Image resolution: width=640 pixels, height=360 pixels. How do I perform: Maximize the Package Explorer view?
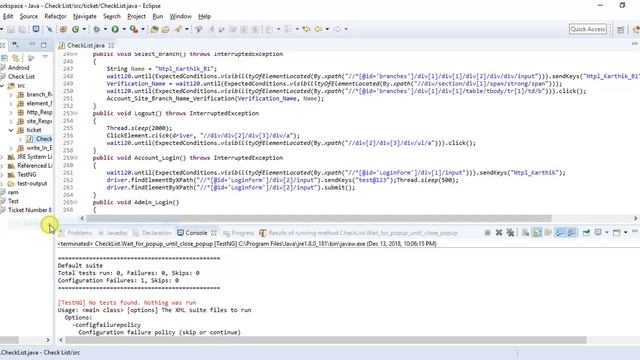pos(44,44)
